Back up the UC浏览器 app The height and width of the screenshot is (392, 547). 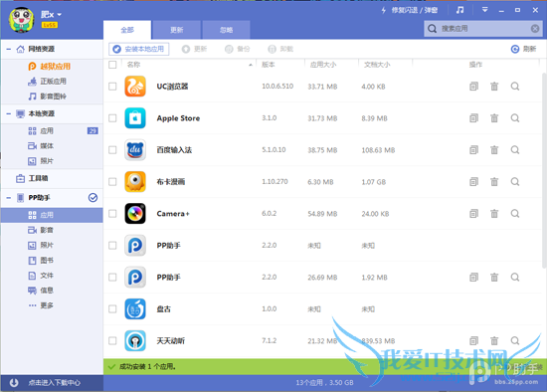coord(473,87)
